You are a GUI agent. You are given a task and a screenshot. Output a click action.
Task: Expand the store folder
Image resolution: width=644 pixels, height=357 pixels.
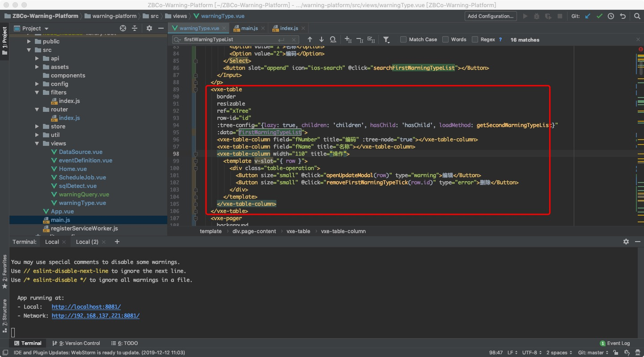[37, 126]
